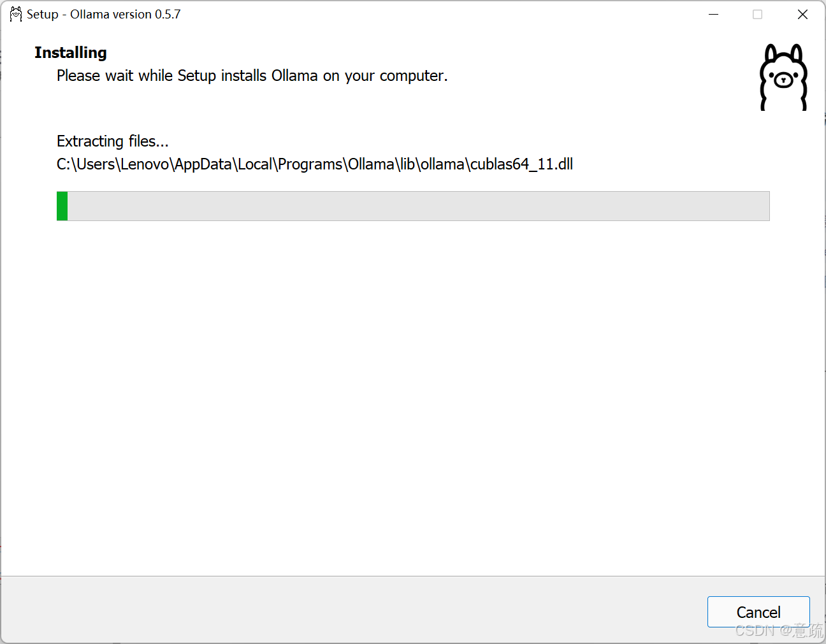
Task: Cancel the Ollama installation
Action: pyautogui.click(x=758, y=612)
